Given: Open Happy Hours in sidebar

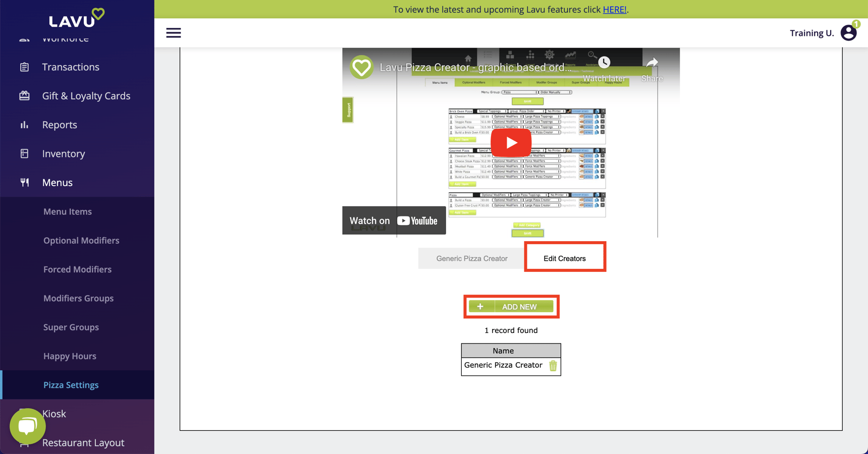Looking at the screenshot, I should [x=70, y=356].
